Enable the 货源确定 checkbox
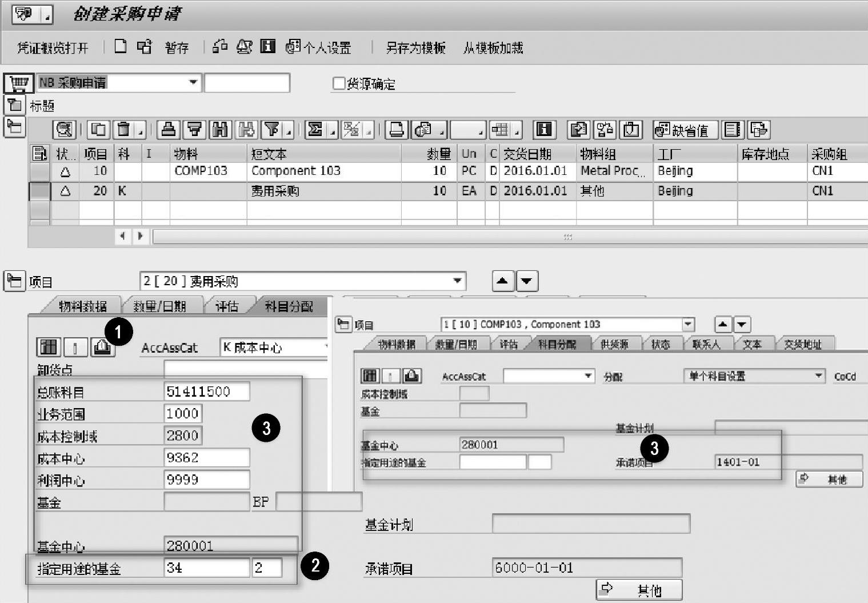 [339, 83]
